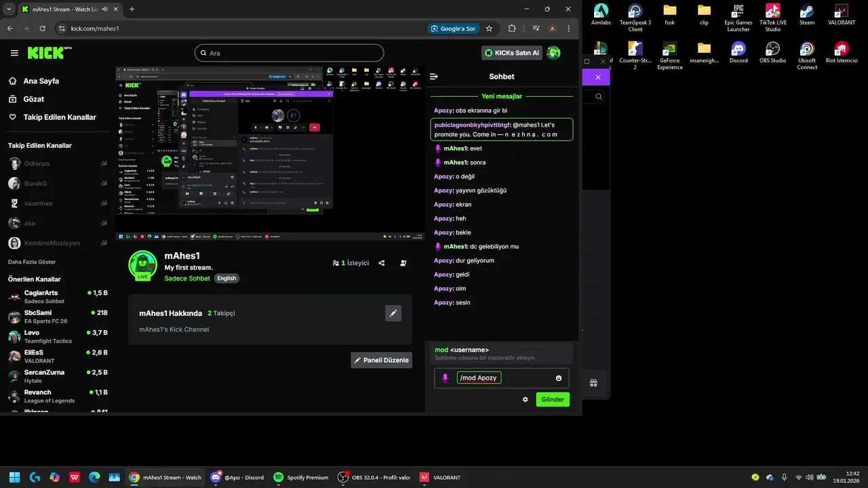868x488 pixels.
Task: Click the KICKs Satın Al button
Action: click(512, 53)
